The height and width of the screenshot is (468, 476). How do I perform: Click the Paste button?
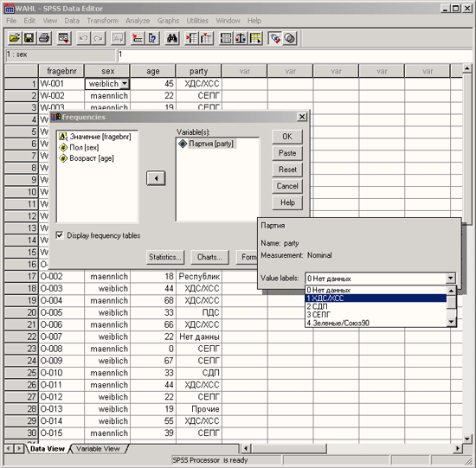(287, 153)
